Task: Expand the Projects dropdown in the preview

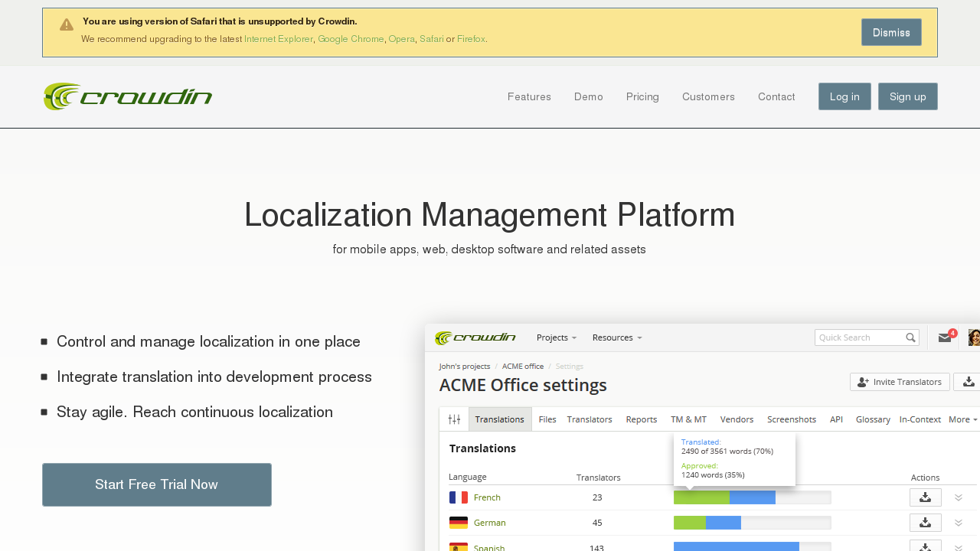Action: tap(557, 337)
